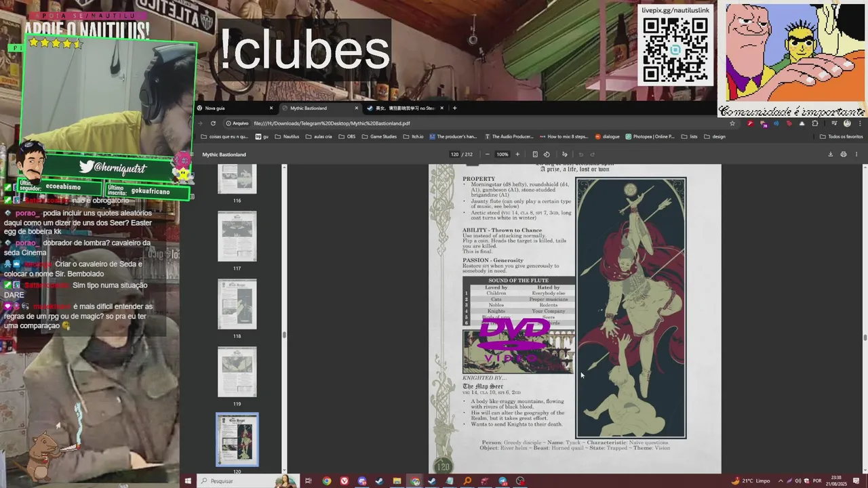Viewport: 868px width, 488px height.
Task: Open the 'dialogue' bookmark
Action: [x=607, y=136]
